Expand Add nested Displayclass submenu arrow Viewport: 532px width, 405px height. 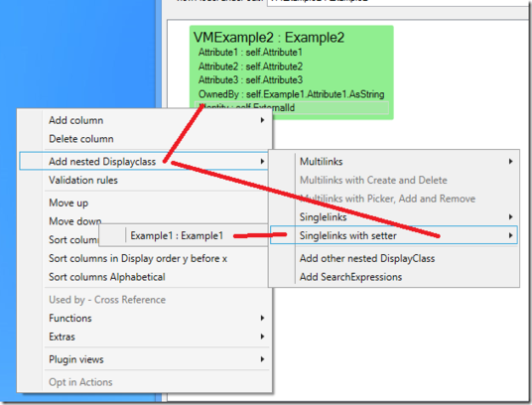[262, 161]
